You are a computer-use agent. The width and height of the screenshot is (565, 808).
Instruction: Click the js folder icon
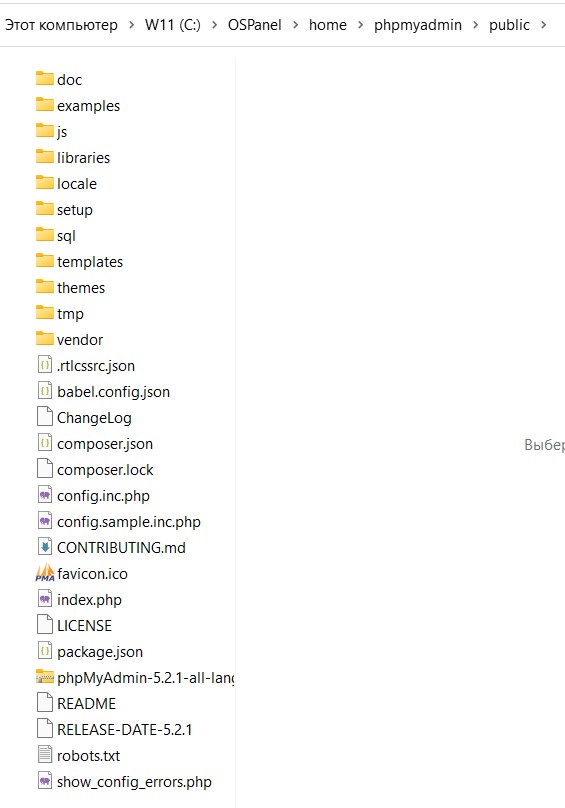point(45,131)
